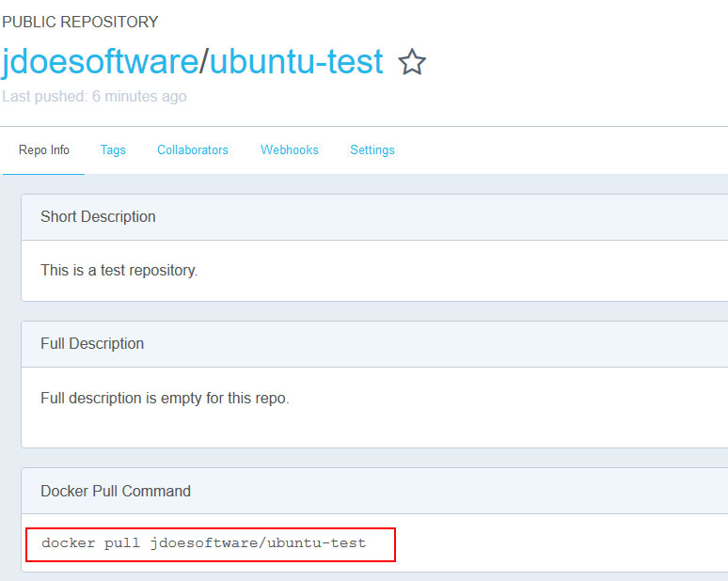The width and height of the screenshot is (728, 581).
Task: Open the repository Settings tab
Action: point(372,149)
